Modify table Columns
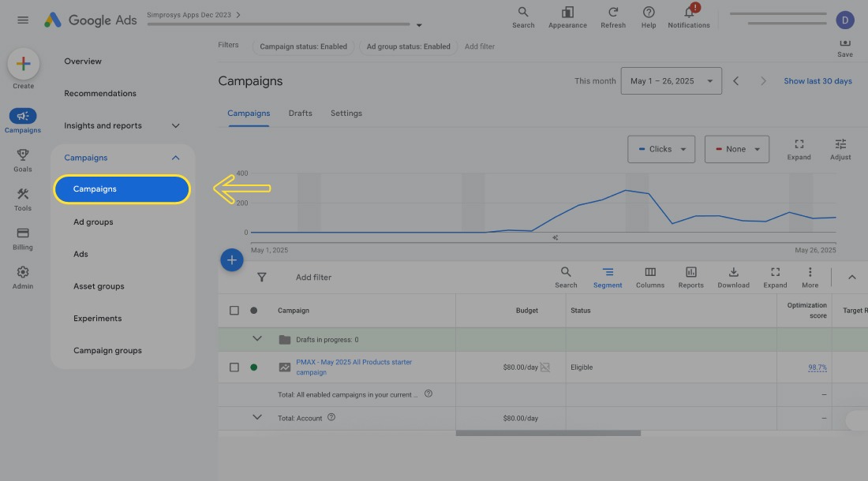 [650, 278]
